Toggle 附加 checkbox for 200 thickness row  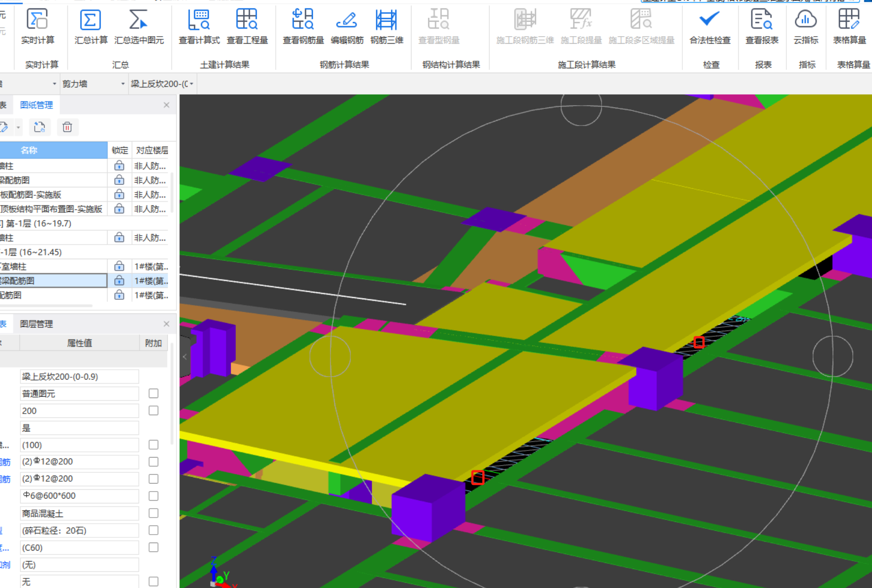[153, 410]
